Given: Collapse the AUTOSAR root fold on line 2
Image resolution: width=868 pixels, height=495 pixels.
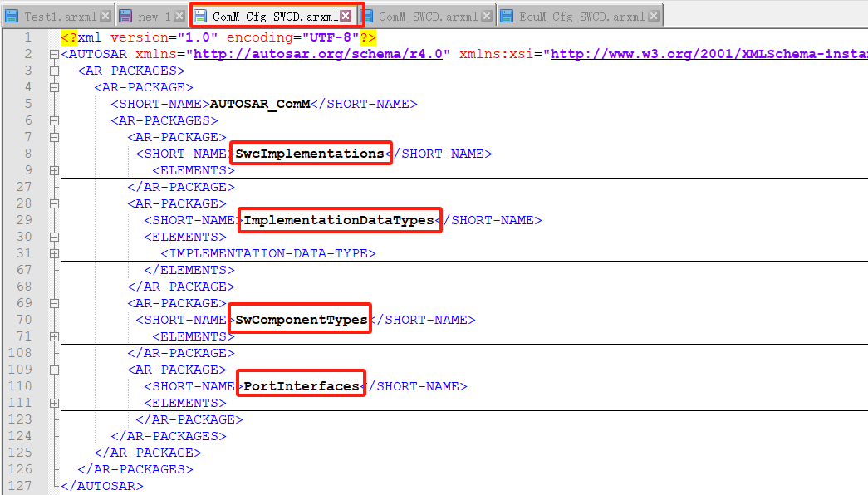Looking at the screenshot, I should tap(54, 54).
